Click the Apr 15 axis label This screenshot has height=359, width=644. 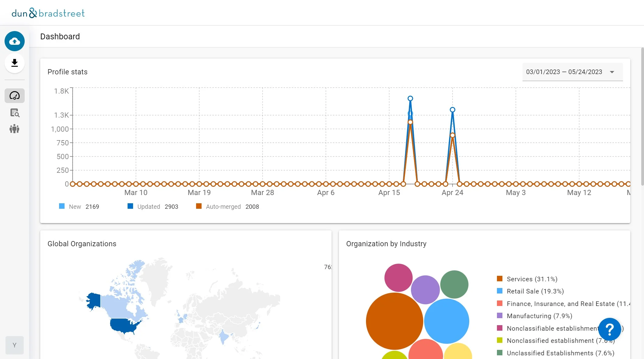click(389, 193)
